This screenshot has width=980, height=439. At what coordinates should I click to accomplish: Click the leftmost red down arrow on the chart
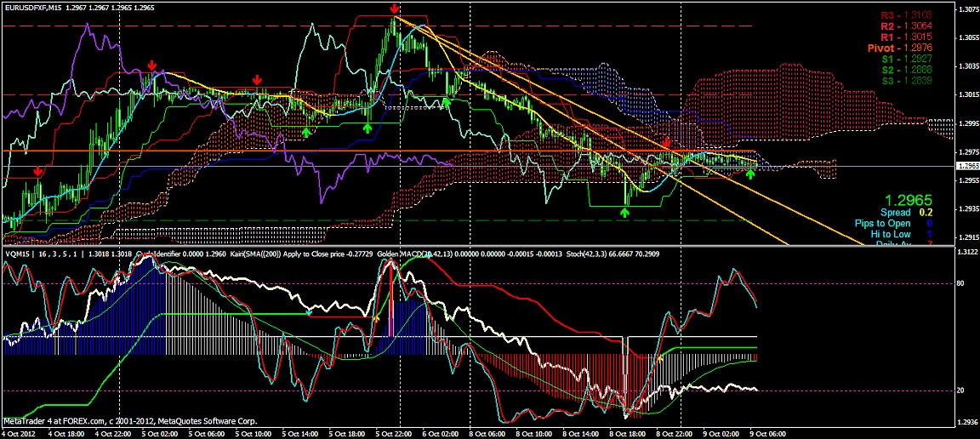tap(37, 171)
